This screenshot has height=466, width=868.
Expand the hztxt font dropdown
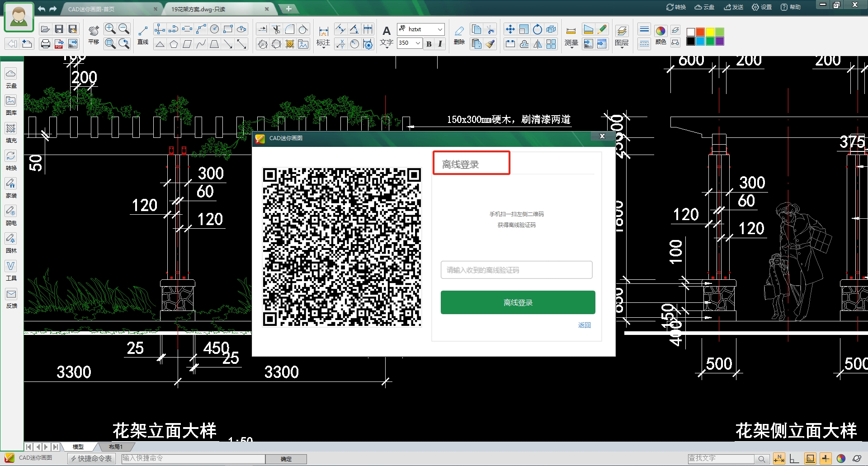440,29
